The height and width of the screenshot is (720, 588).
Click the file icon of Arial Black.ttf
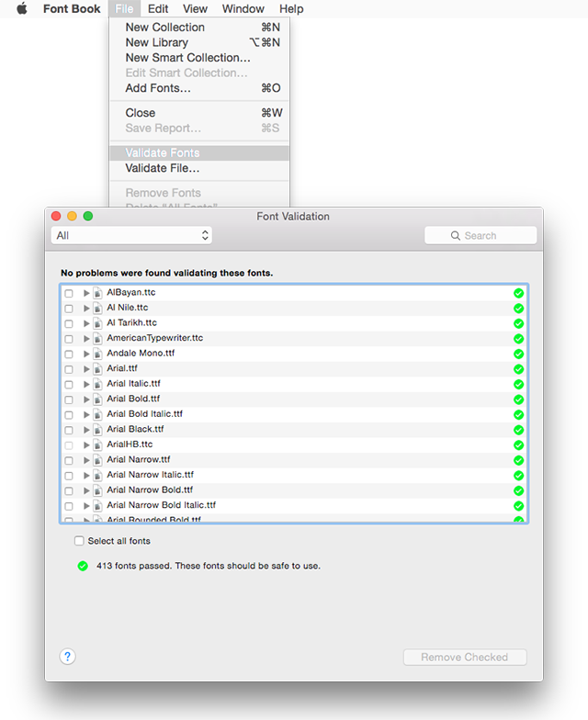[97, 430]
